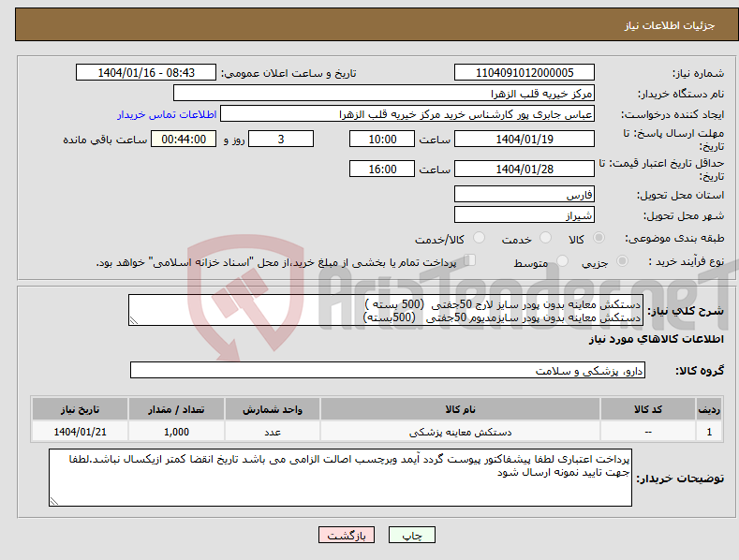The height and width of the screenshot is (560, 739).
Task: Click the کد کالا column header
Action: [x=648, y=409]
